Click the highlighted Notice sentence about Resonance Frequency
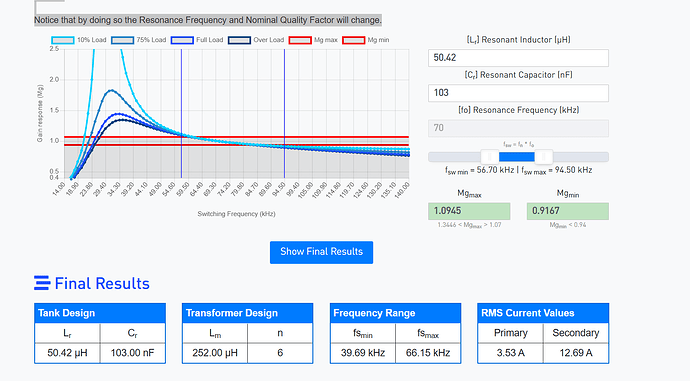Screen dimensions: 690x381 [208, 20]
